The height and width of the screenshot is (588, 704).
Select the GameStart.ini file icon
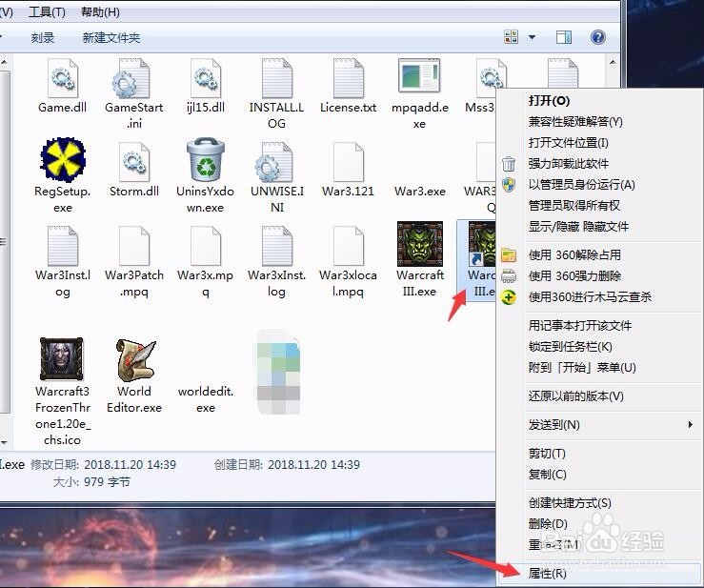coord(131,78)
